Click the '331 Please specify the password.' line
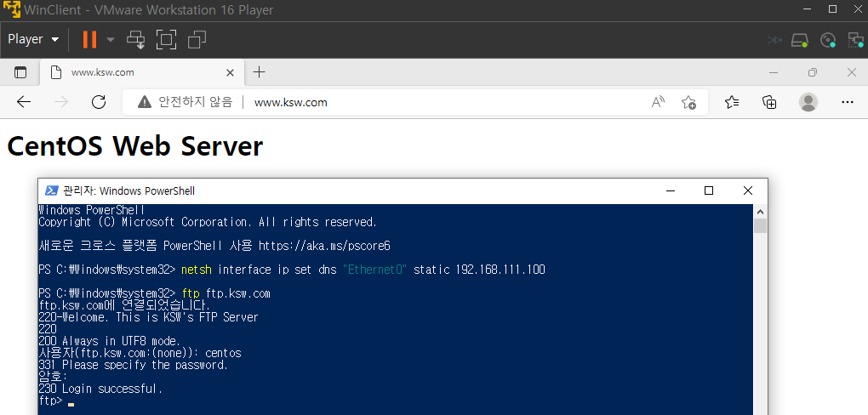 tap(134, 365)
